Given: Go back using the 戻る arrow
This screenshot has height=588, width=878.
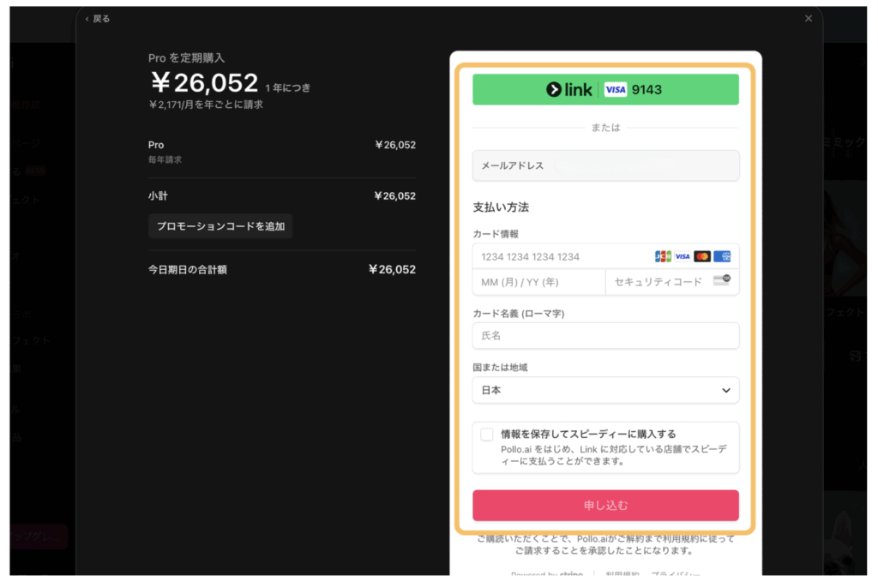Looking at the screenshot, I should 97,18.
